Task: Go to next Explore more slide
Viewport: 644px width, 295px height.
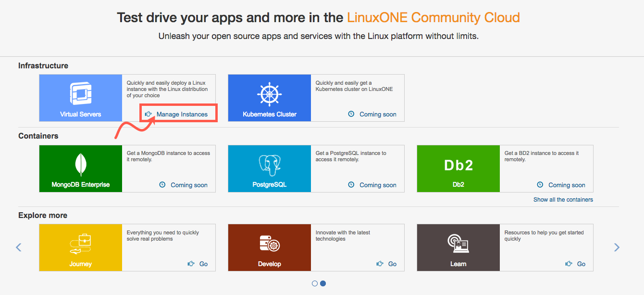Action: (617, 247)
